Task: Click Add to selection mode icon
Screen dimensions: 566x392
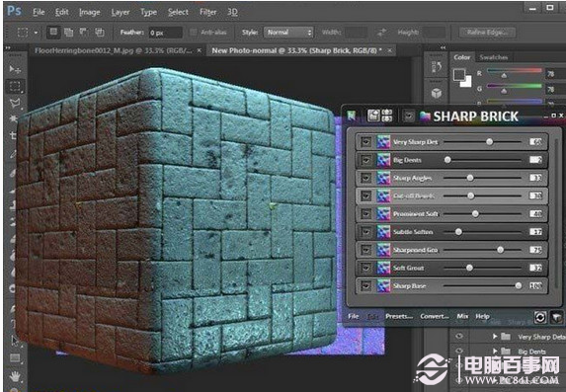Action: [68, 33]
